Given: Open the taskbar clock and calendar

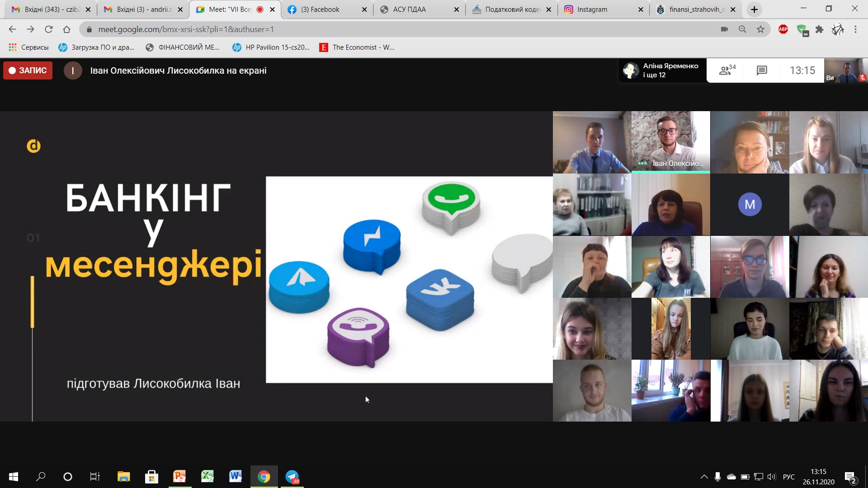Looking at the screenshot, I should pos(819,477).
